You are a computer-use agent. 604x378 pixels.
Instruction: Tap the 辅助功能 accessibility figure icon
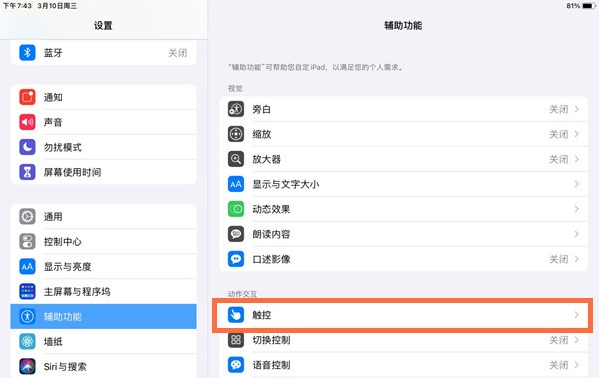pos(27,316)
